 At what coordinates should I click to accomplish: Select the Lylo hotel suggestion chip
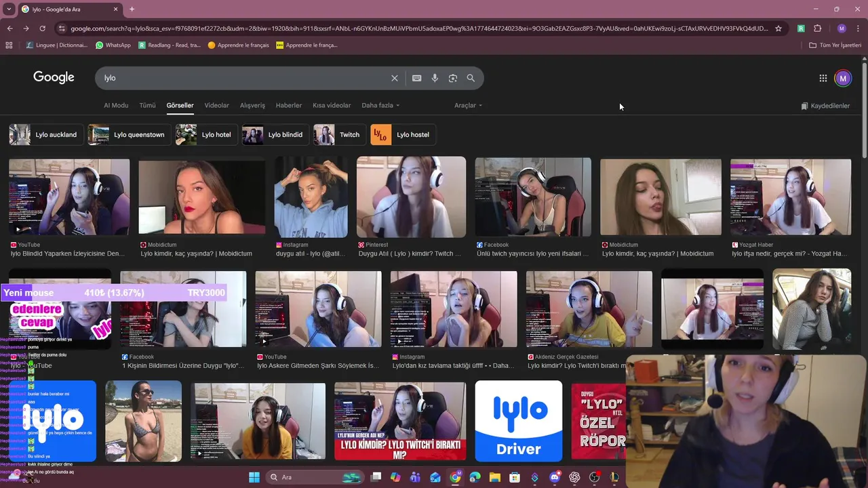click(x=207, y=135)
